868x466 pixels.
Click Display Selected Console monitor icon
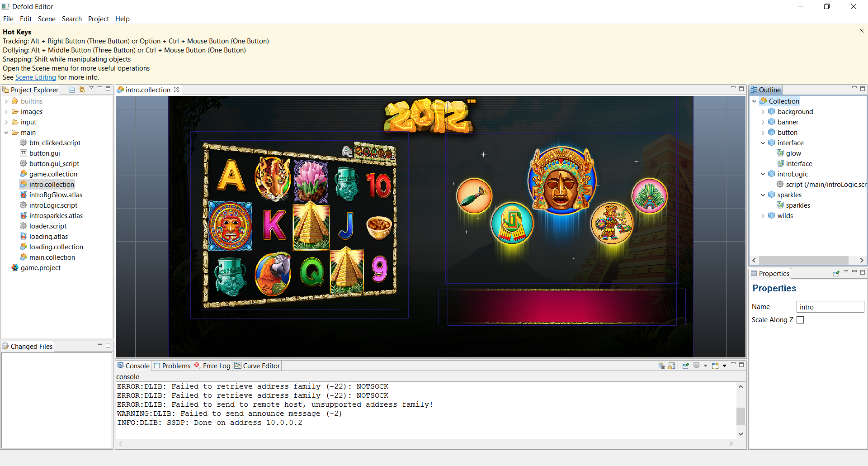coord(697,366)
